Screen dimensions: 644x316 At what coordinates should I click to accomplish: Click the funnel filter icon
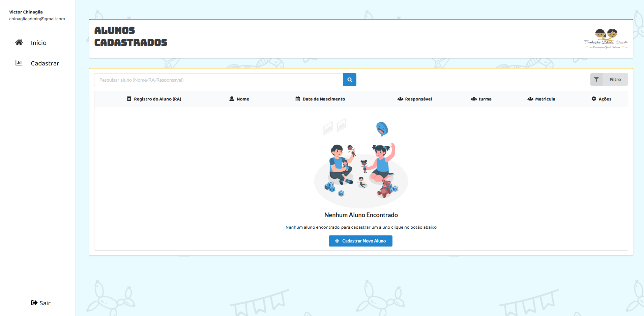[596, 80]
